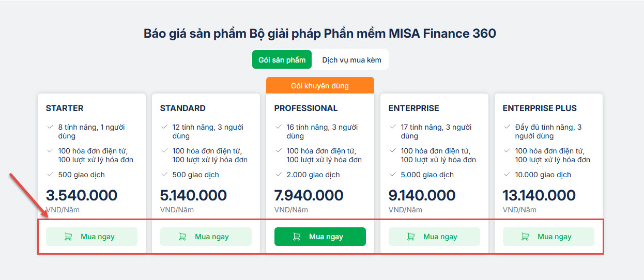Click the white cart icon in the Professional button
This screenshot has width=644, height=280.
tap(296, 237)
